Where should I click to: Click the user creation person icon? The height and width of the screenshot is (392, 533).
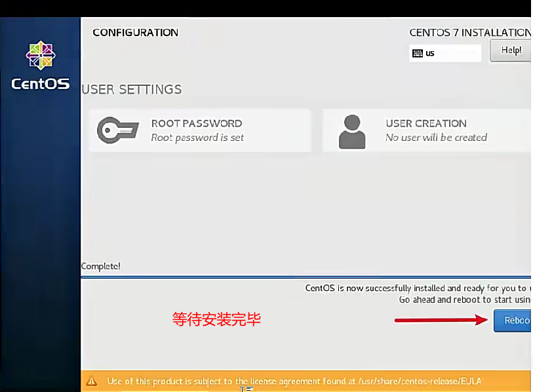coord(352,132)
